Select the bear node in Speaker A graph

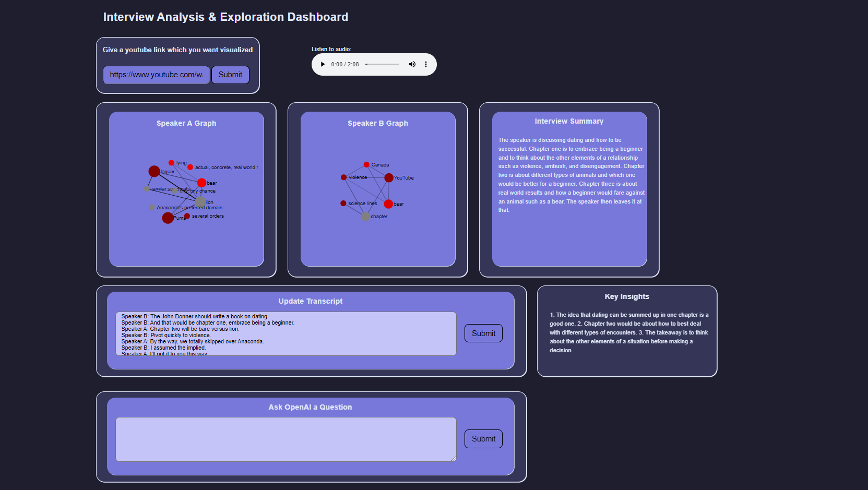(201, 183)
